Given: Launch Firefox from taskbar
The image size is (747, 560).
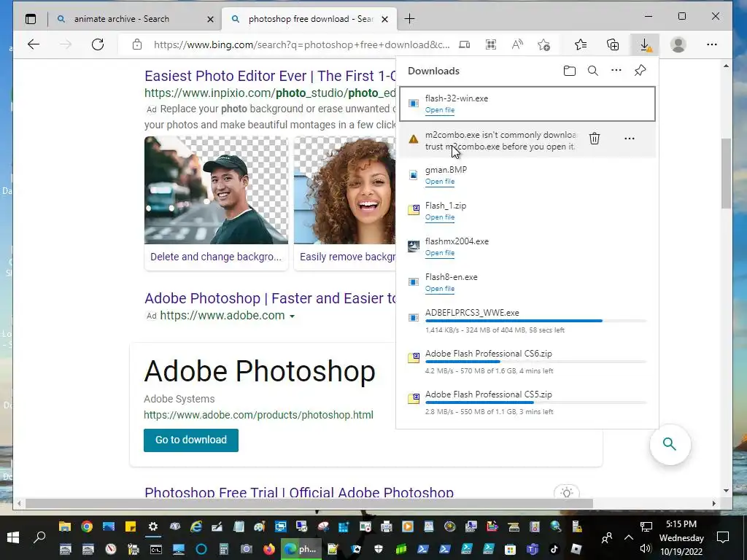Looking at the screenshot, I should pyautogui.click(x=269, y=549).
